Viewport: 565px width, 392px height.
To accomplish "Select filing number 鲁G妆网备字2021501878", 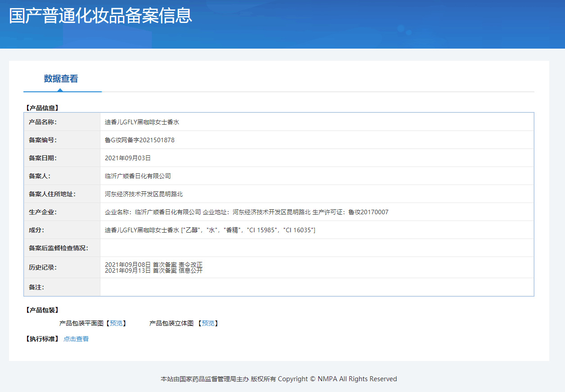I will coord(140,140).
